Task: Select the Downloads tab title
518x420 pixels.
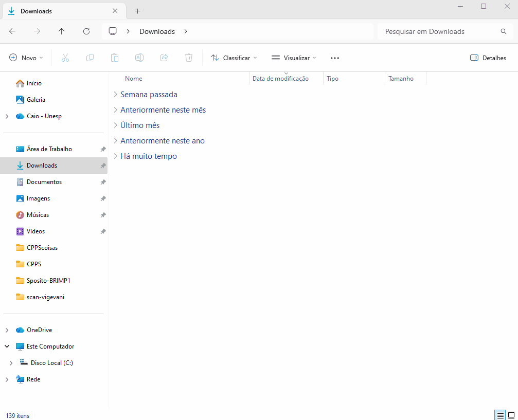Action: point(36,11)
